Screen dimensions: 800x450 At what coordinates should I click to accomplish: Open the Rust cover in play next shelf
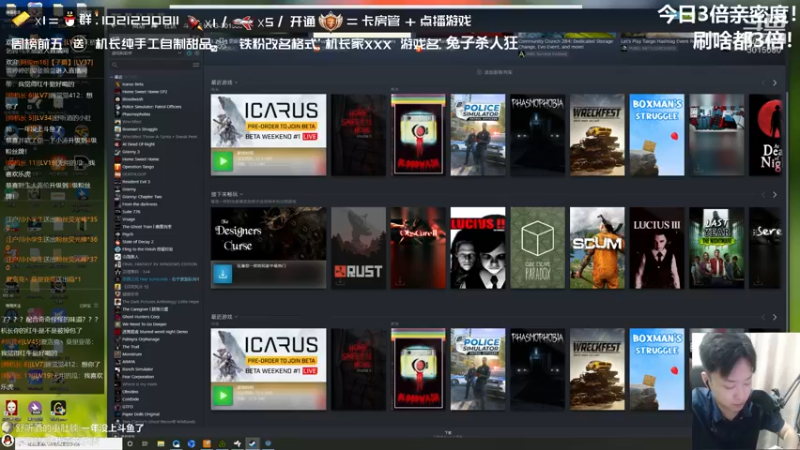359,248
